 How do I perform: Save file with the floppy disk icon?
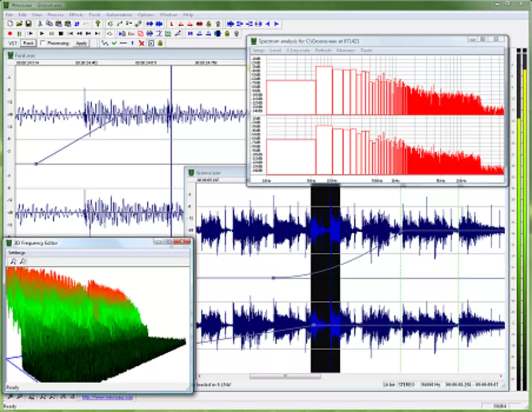(x=28, y=24)
